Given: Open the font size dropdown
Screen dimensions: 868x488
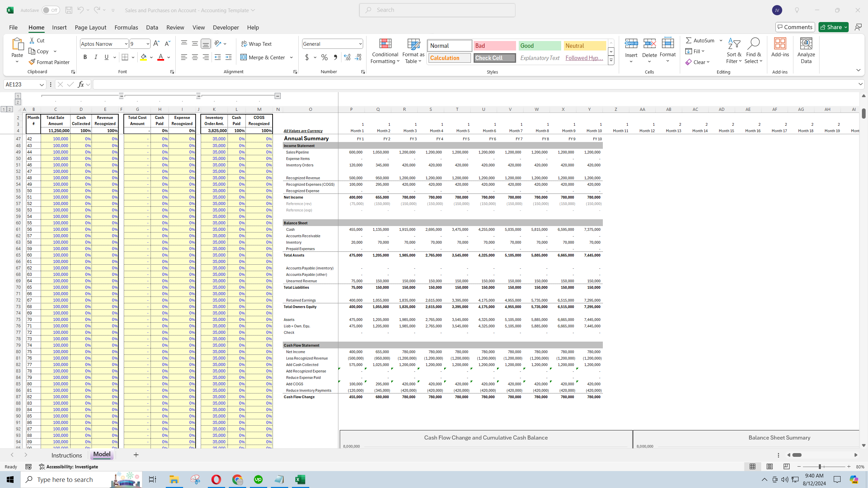Looking at the screenshot, I should tap(148, 44).
